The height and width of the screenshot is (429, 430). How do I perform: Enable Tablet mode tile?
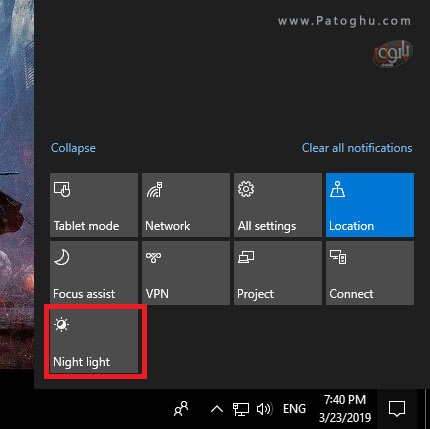[x=94, y=205]
